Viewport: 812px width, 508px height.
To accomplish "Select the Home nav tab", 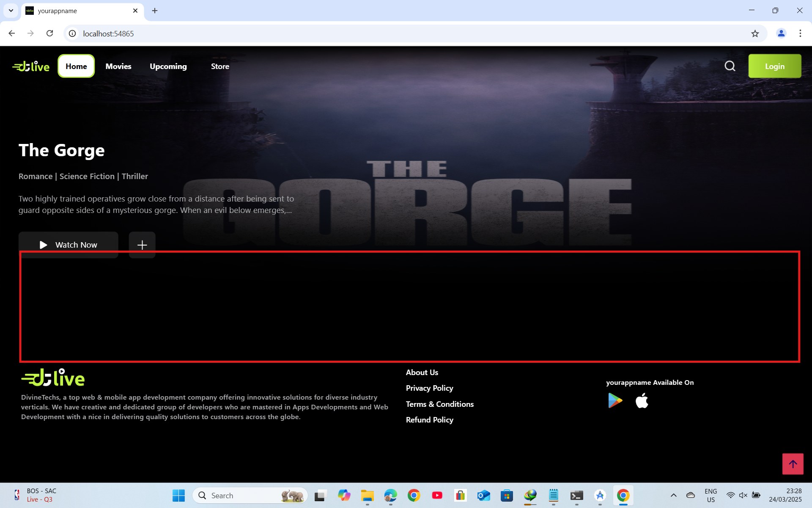I will [x=76, y=66].
